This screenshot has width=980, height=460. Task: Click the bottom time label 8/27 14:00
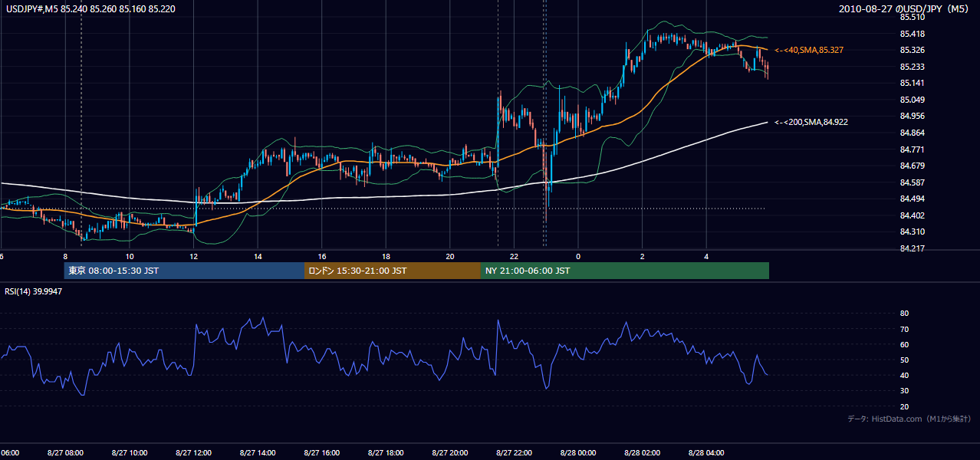coord(258,453)
